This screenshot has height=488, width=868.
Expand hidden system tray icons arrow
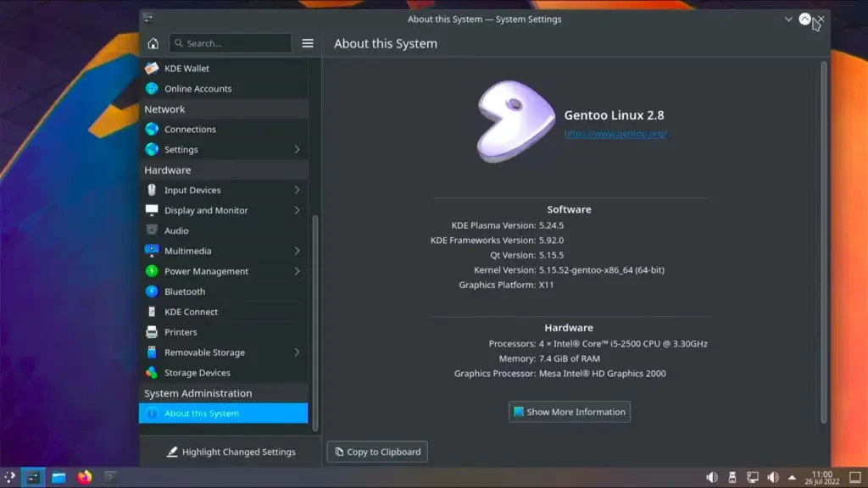click(793, 477)
